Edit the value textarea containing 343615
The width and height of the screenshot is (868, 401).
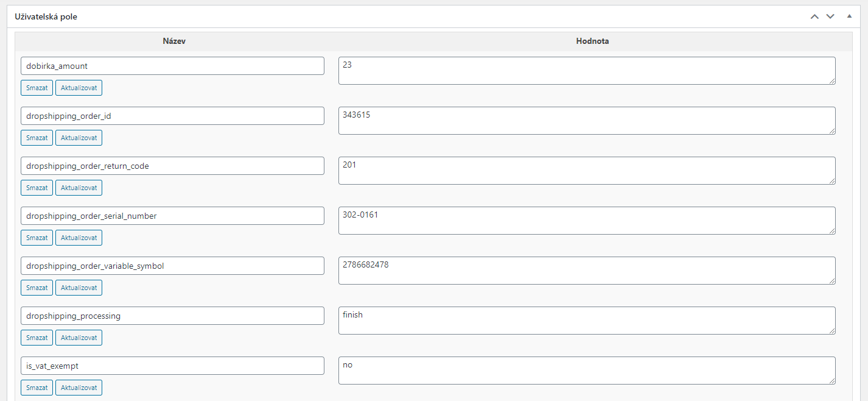(587, 121)
